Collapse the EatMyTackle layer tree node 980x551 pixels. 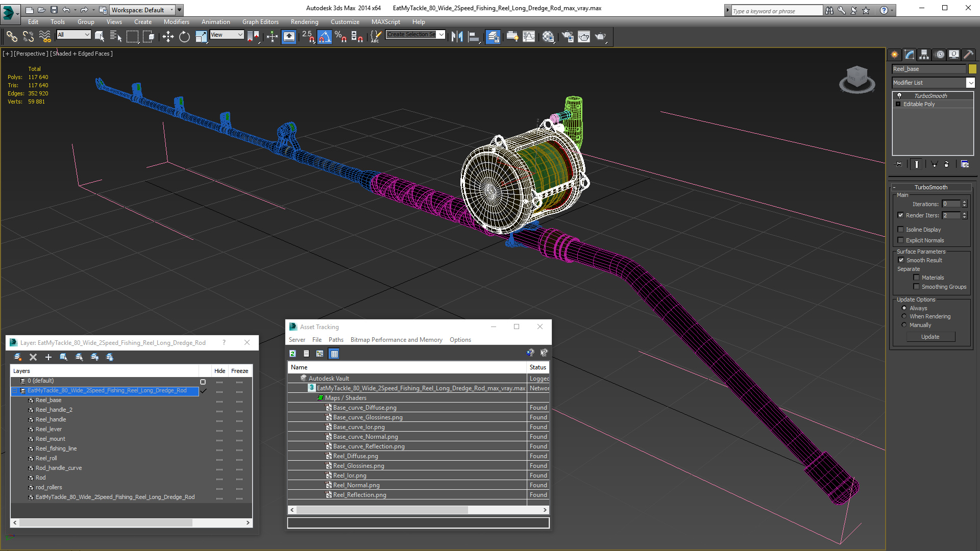pyautogui.click(x=15, y=391)
